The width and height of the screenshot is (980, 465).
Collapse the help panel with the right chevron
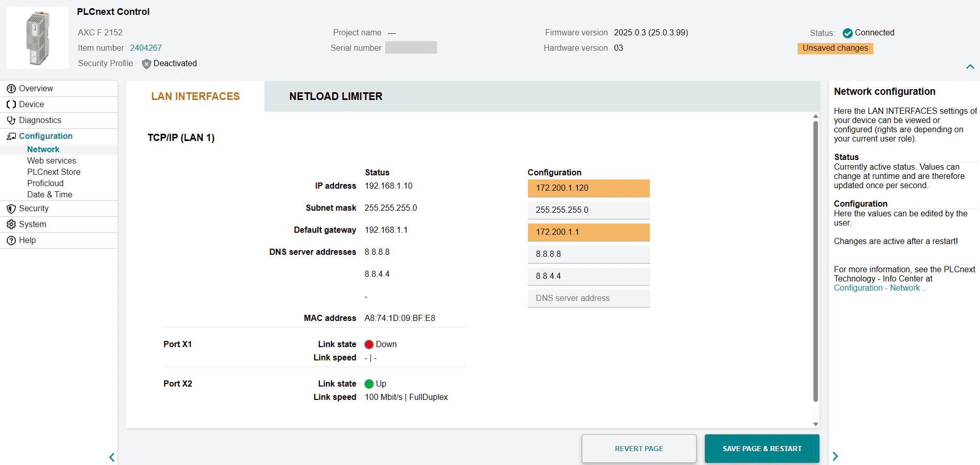click(835, 456)
